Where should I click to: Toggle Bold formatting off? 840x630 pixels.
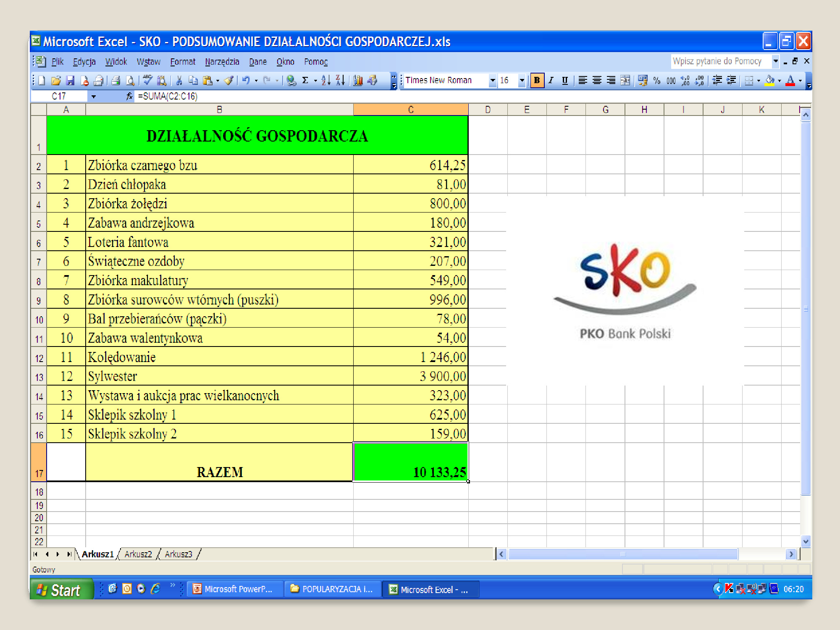(x=537, y=80)
